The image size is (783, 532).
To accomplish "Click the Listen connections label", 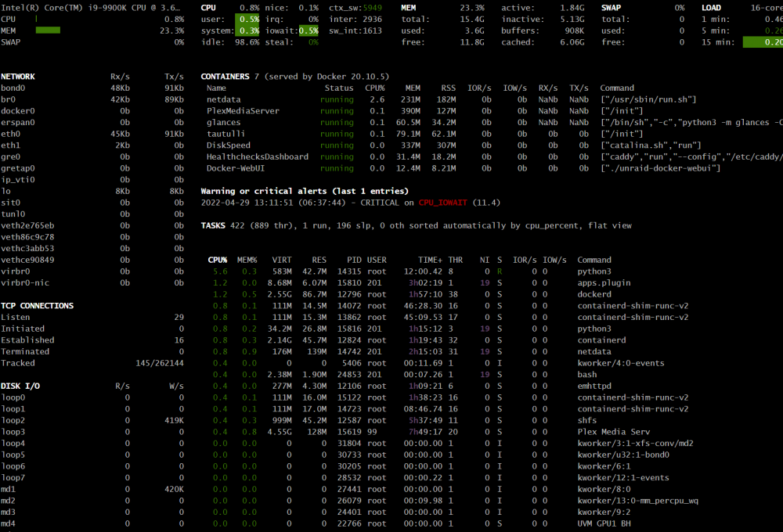I will (15, 317).
